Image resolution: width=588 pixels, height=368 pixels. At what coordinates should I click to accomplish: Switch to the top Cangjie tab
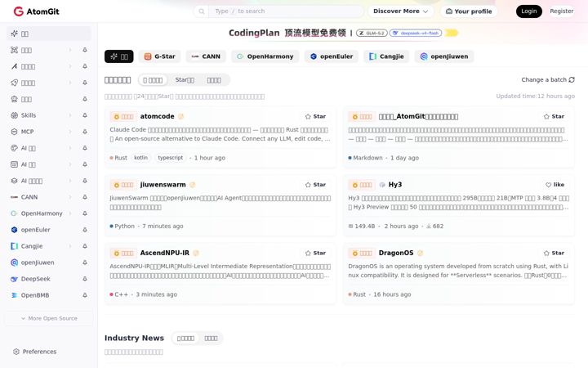click(x=386, y=56)
